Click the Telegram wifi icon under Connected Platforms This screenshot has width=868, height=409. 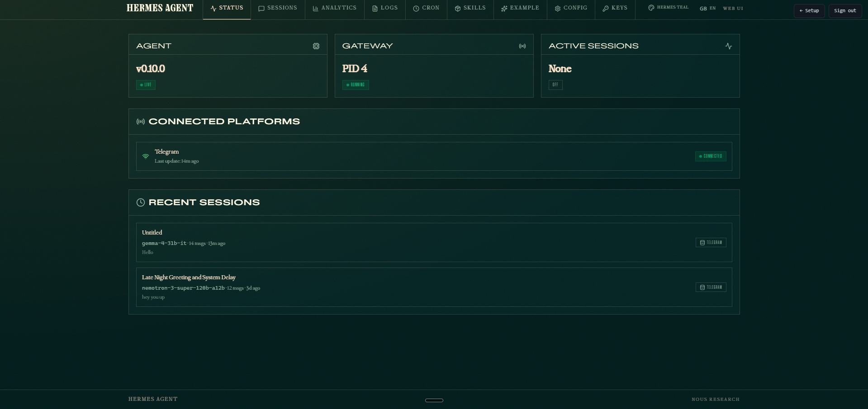145,156
